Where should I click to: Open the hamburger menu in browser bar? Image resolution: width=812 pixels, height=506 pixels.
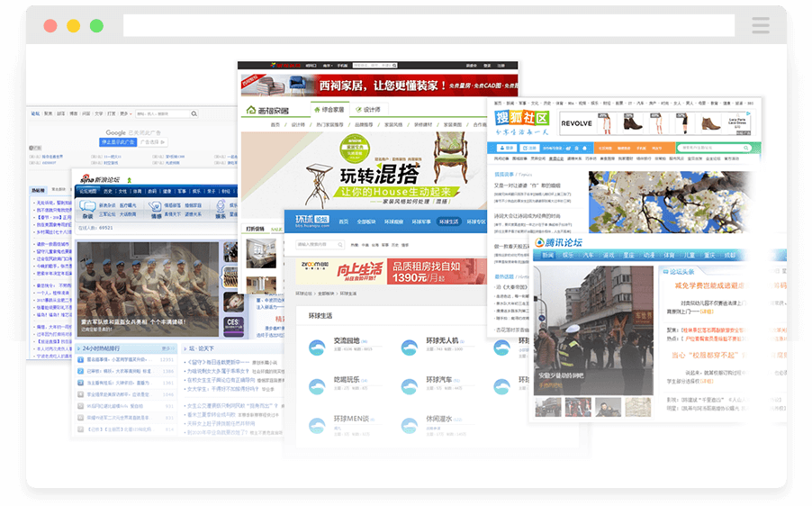(761, 25)
